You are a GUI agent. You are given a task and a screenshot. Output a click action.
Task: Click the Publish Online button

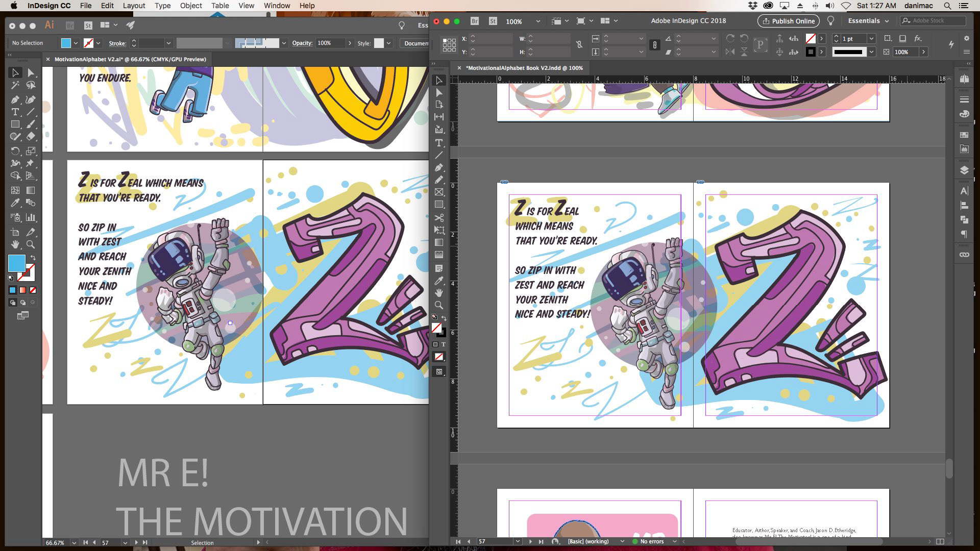(x=789, y=21)
